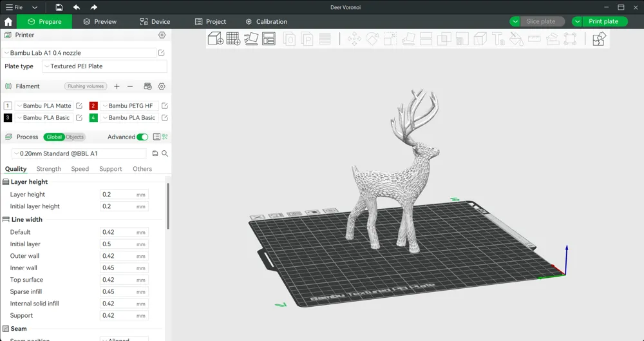Open the Others settings tab
Viewport: 644px width, 341px height.
[142, 169]
